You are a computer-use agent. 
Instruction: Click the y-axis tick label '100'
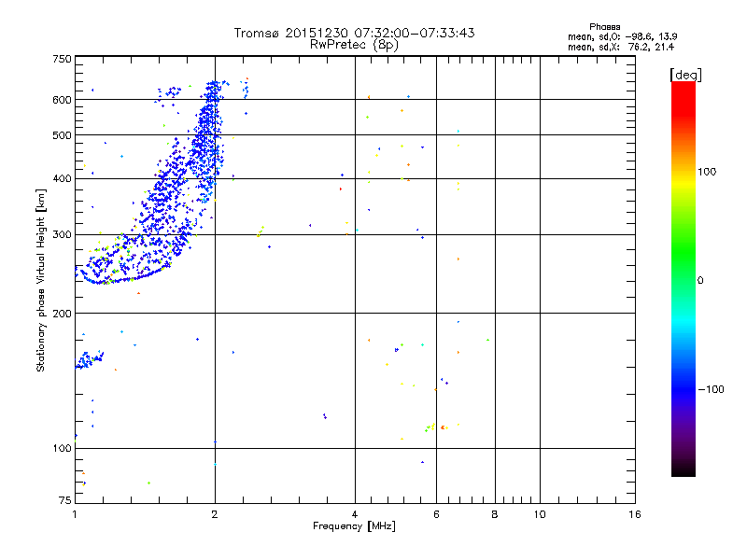point(62,448)
